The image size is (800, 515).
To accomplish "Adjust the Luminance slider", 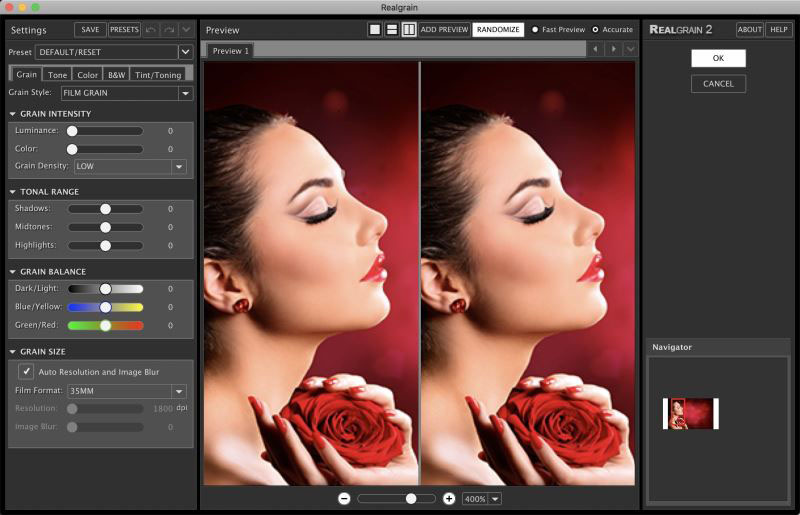I will tap(106, 131).
